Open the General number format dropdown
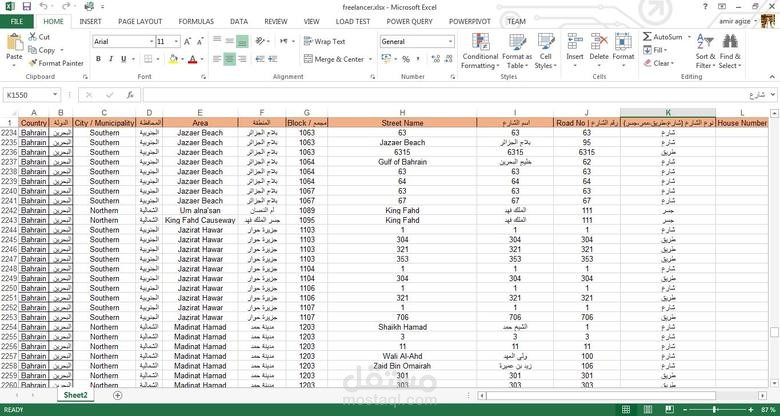Image resolution: width=780 pixels, height=416 pixels. pos(450,42)
